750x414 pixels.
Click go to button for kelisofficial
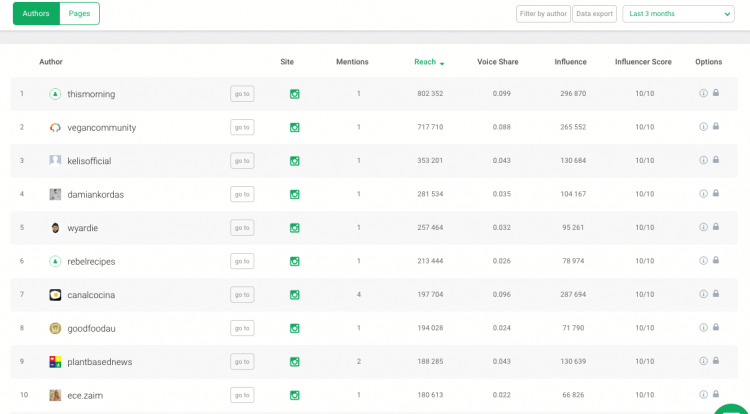[x=242, y=161]
